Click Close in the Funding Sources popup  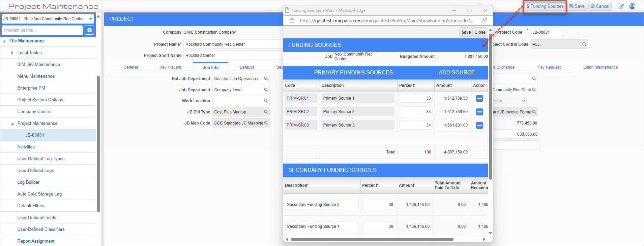click(x=480, y=32)
